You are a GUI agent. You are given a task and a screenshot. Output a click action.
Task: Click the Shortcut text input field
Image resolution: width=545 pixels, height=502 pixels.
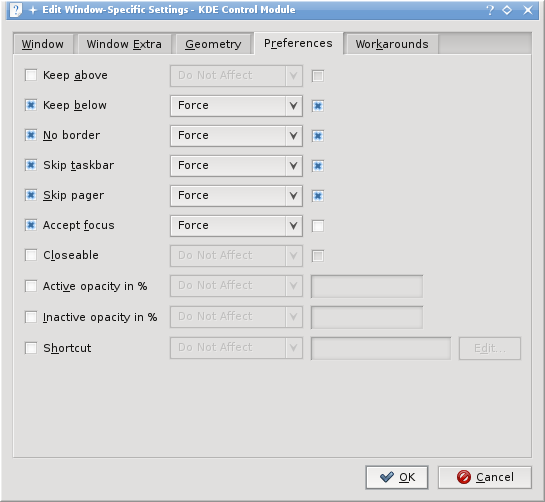[381, 348]
